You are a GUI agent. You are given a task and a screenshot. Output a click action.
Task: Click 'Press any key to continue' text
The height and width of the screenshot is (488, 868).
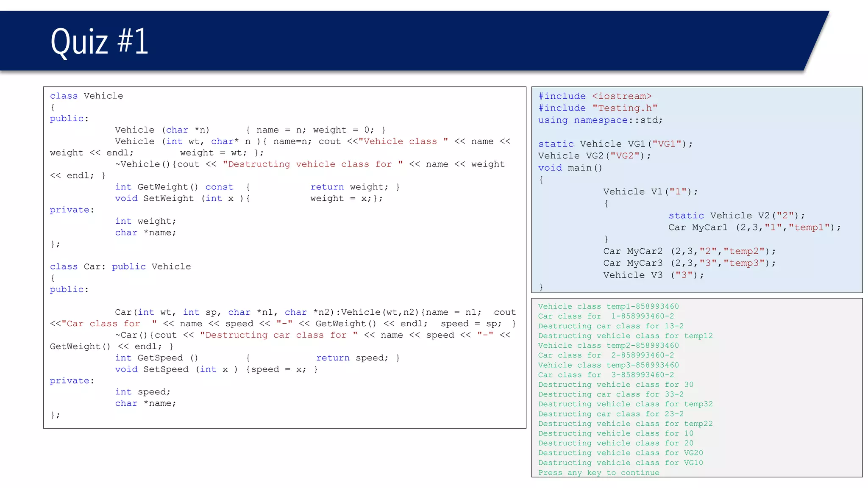click(x=598, y=473)
